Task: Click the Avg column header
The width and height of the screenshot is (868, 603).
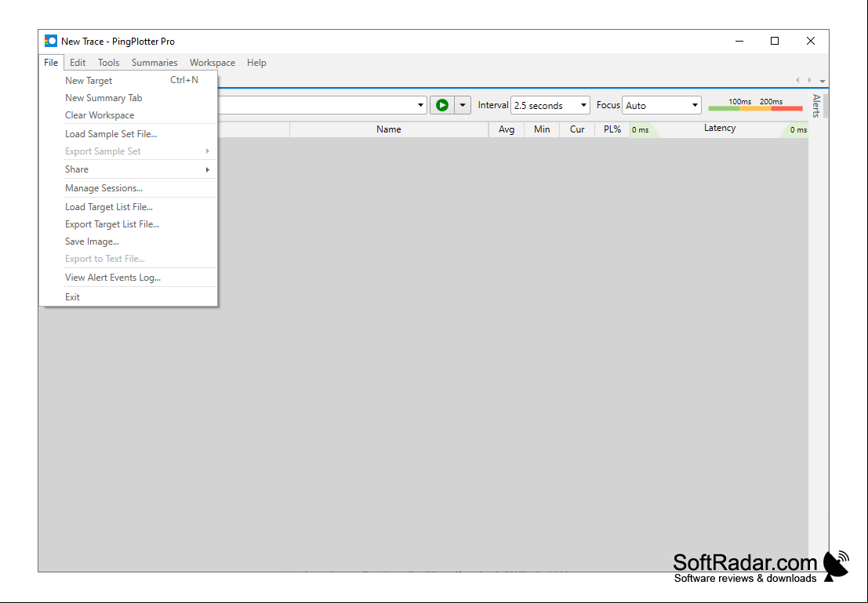Action: pos(507,129)
